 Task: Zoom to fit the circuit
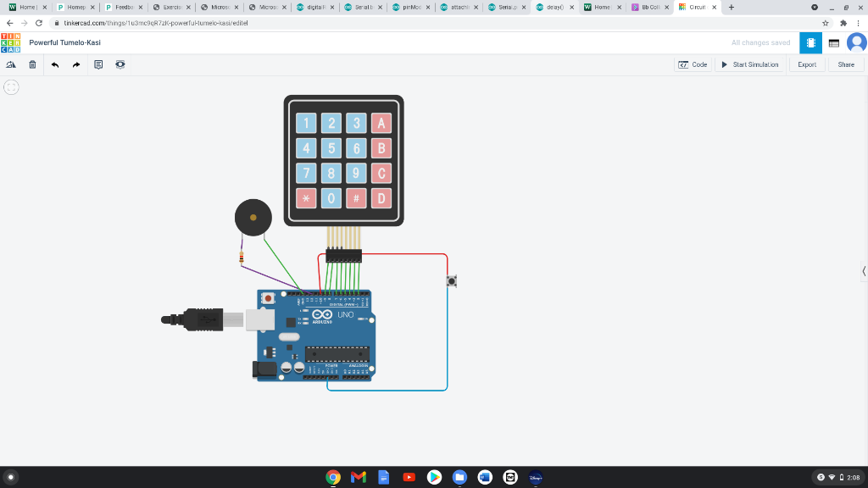[x=11, y=87]
